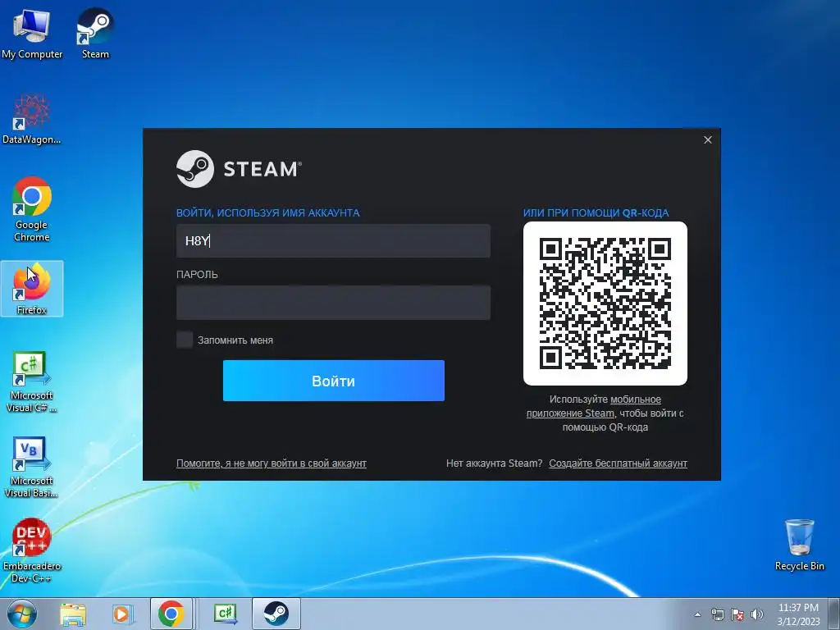Viewport: 840px width, 630px height.
Task: Open the network status tray icon
Action: (717, 614)
